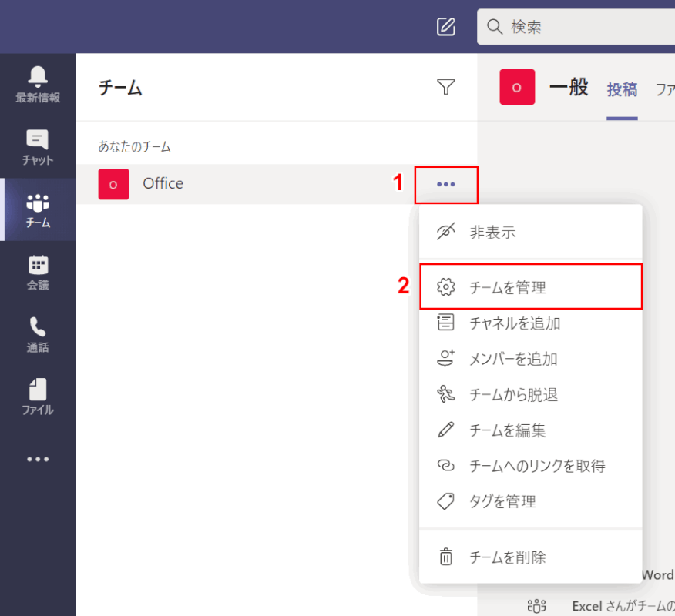675x616 pixels.
Task: Select the チーム sidebar icon
Action: pyautogui.click(x=37, y=209)
